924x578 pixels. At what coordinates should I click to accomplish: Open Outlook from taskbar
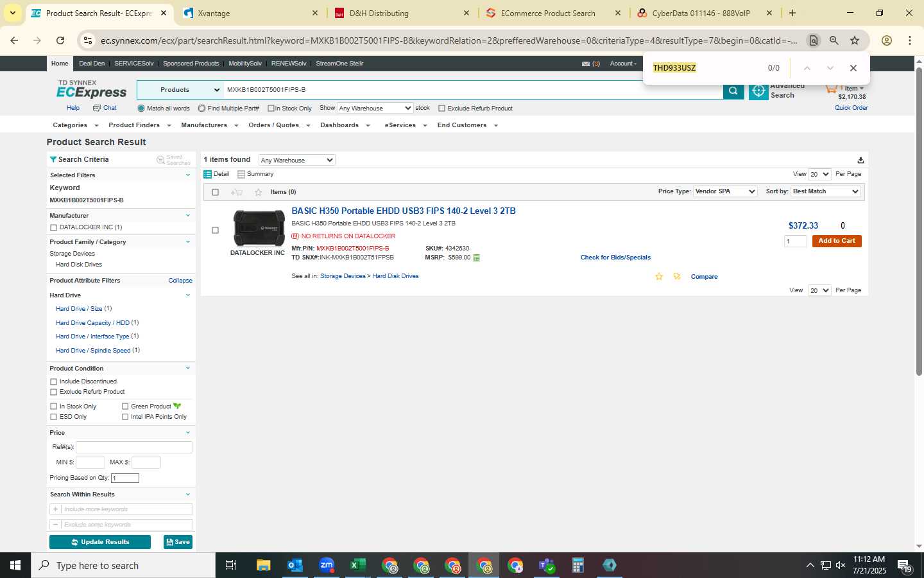[295, 565]
